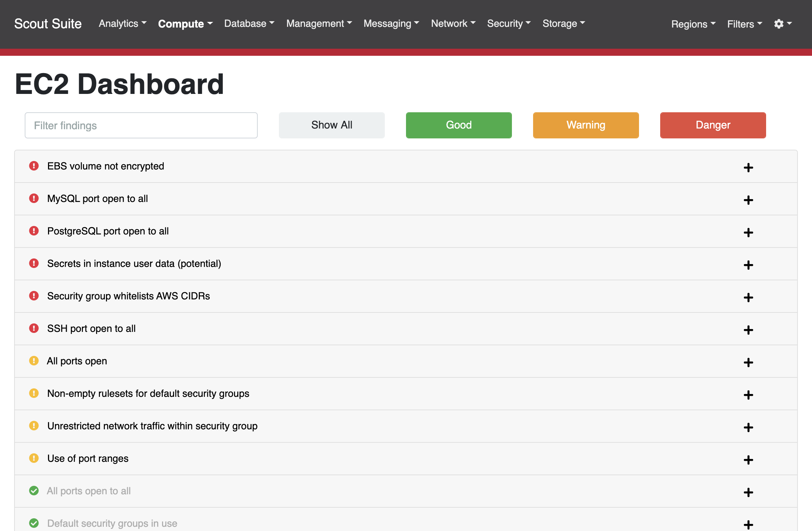Screen dimensions: 812x531
Task: Expand Unrestricted network traffic within security group
Action: (748, 427)
